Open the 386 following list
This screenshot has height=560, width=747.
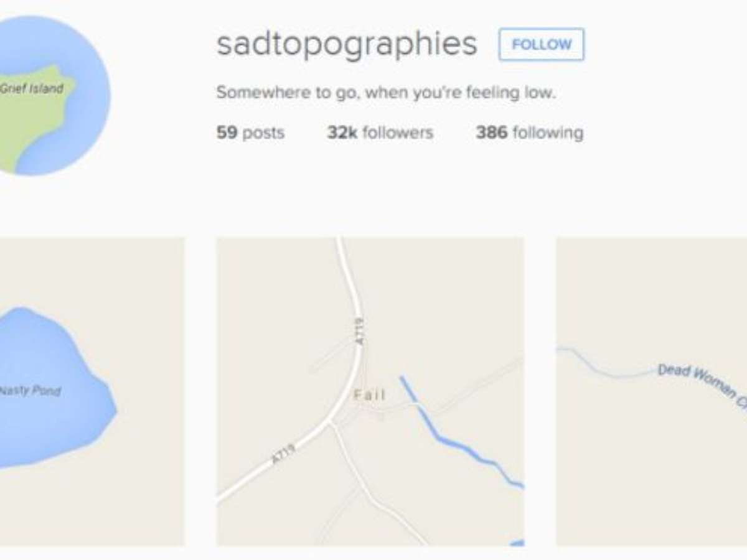tap(529, 133)
